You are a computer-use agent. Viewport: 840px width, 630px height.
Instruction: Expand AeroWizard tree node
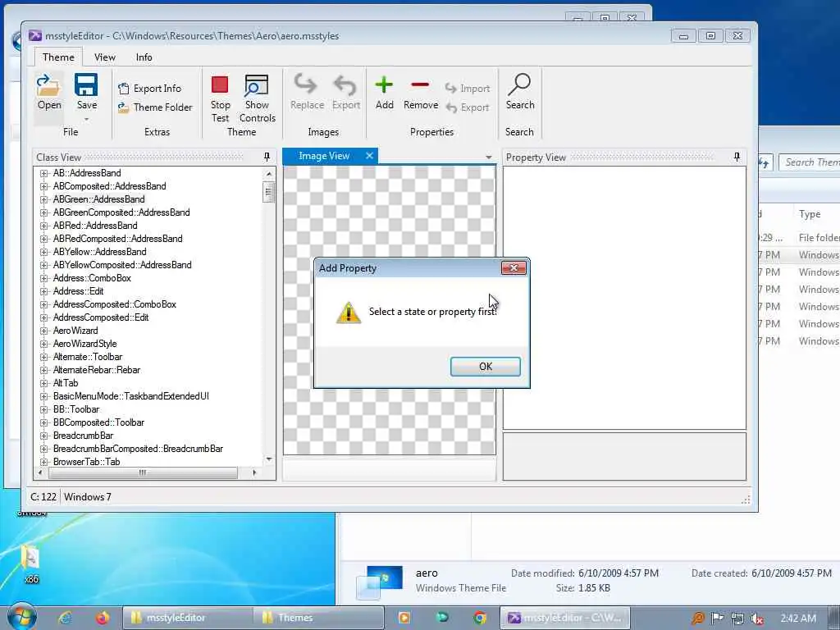(x=44, y=331)
